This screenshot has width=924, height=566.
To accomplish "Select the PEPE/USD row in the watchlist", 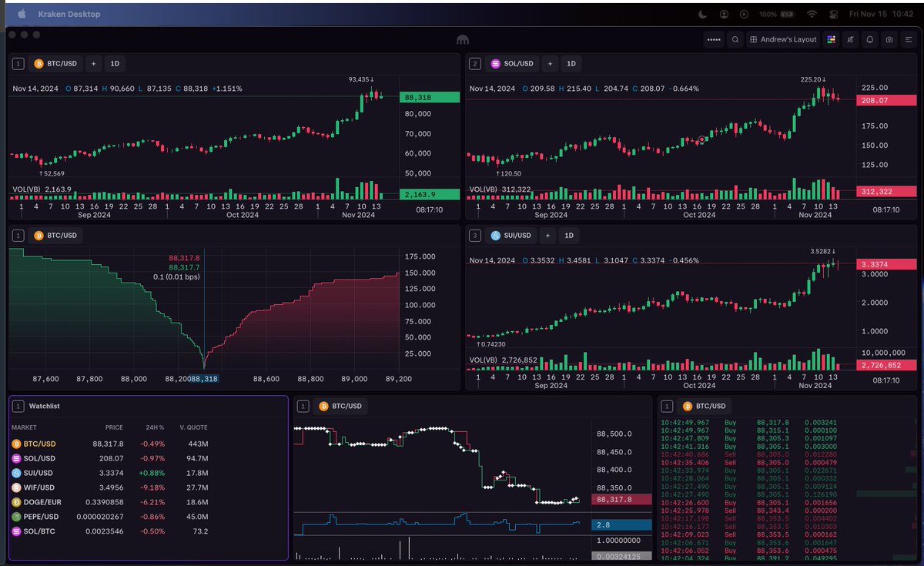I will pos(148,517).
